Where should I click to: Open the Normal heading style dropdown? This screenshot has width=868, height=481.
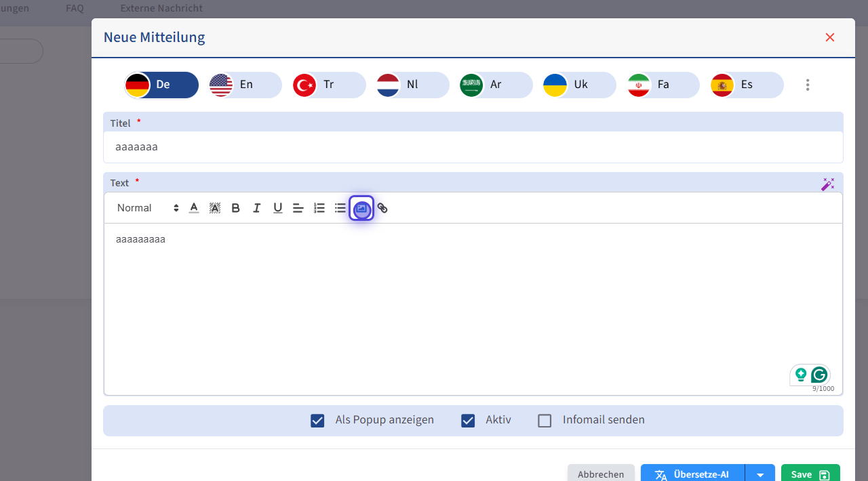pyautogui.click(x=147, y=208)
